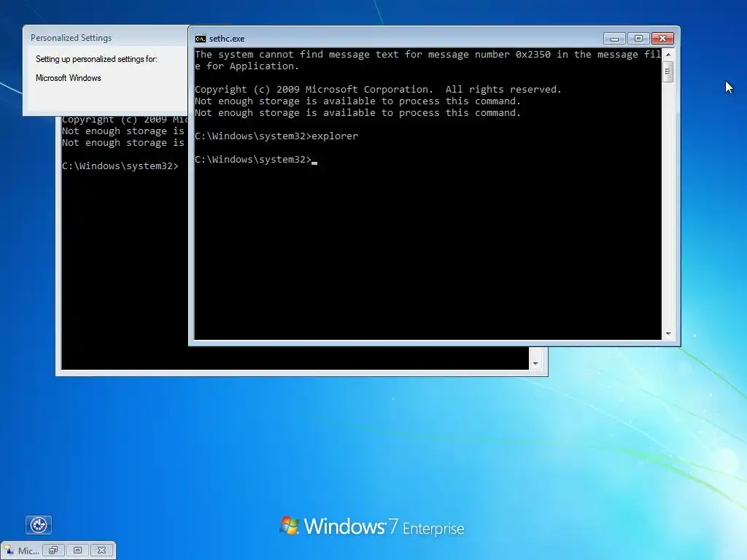Maximize the sethc.exe window
This screenshot has width=747, height=560.
click(638, 39)
